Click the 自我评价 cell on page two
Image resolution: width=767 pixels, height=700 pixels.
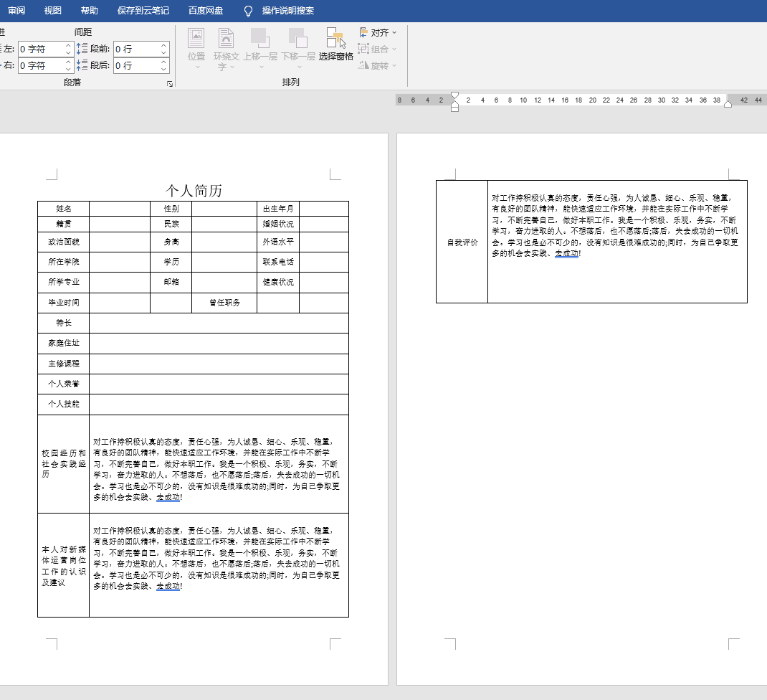(x=462, y=242)
